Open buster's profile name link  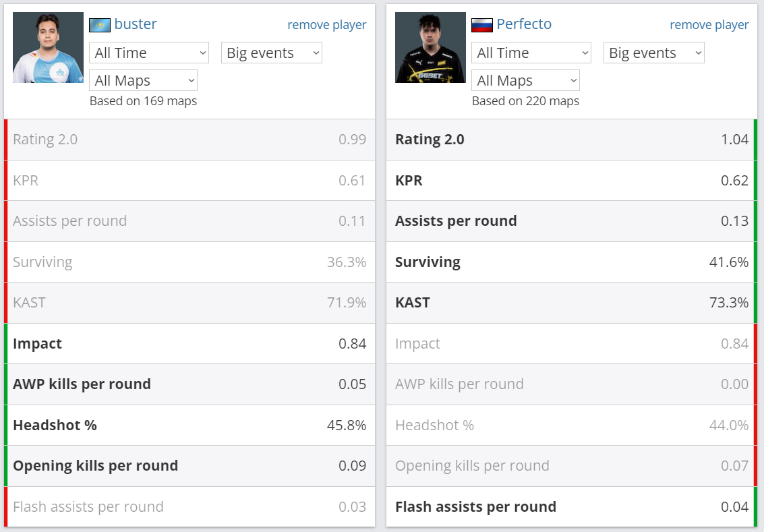point(136,24)
